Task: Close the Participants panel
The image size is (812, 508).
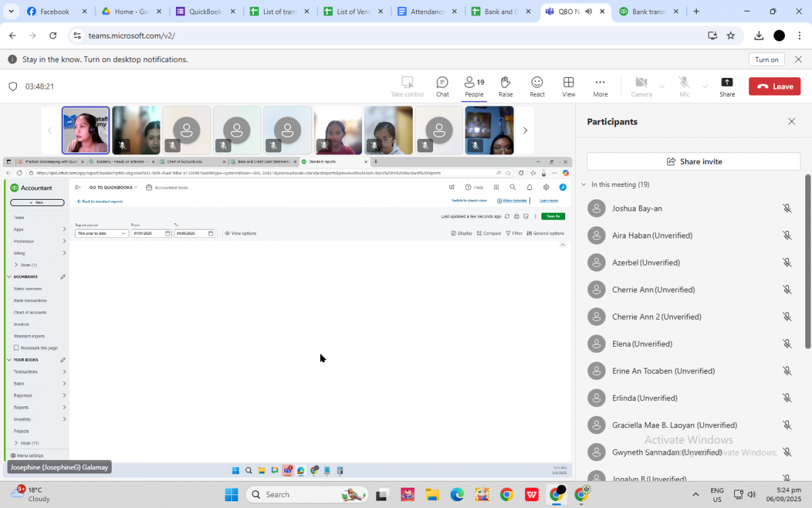Action: [792, 122]
